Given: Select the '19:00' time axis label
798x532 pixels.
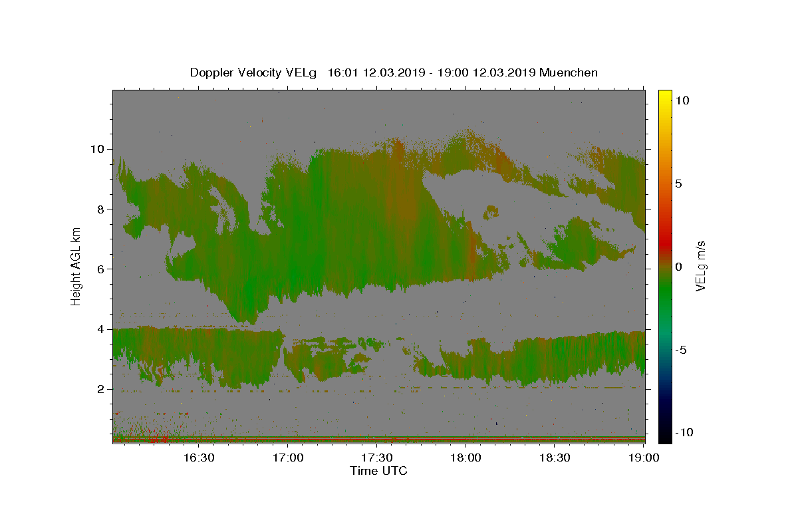Looking at the screenshot, I should click(x=644, y=458).
